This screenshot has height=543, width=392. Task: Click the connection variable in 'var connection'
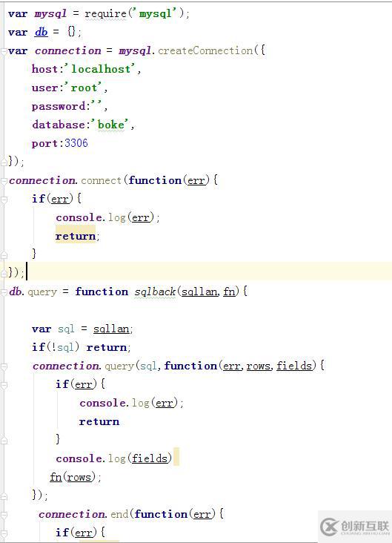[x=68, y=50]
